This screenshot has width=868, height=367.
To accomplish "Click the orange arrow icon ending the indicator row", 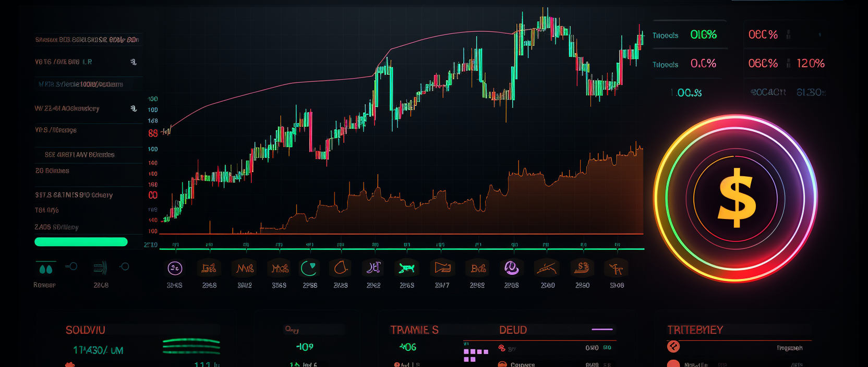I will coord(617,268).
